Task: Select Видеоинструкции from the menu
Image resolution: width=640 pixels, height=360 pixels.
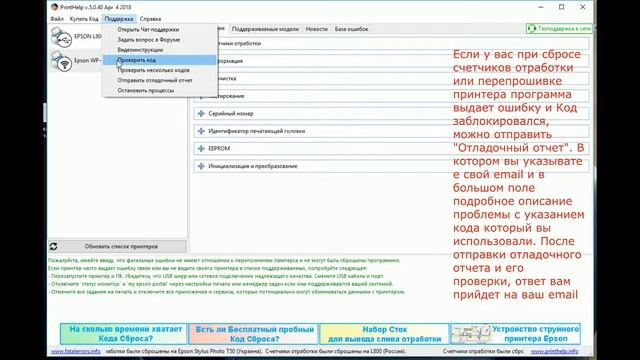Action: tap(160, 50)
